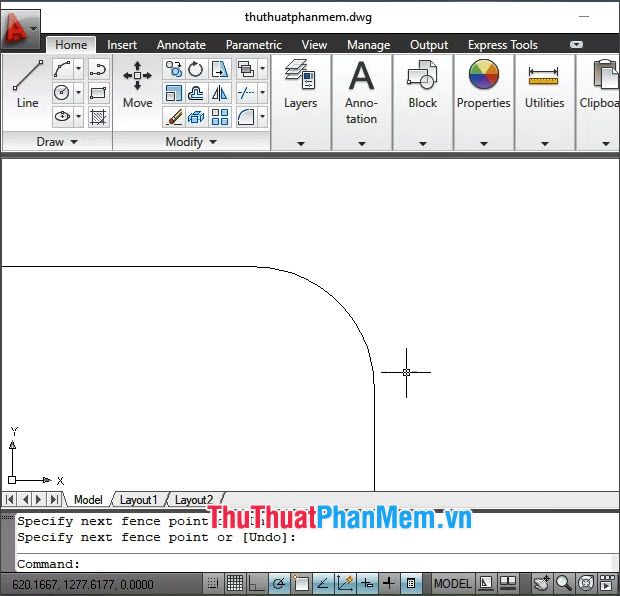Open the Ellipse tool dropdown arrow
The image size is (620, 596).
(78, 116)
